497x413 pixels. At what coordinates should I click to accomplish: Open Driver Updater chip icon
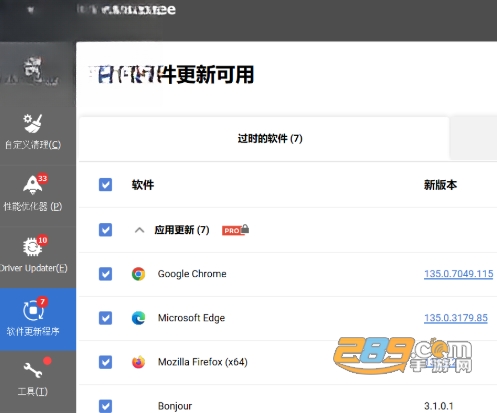[32, 247]
